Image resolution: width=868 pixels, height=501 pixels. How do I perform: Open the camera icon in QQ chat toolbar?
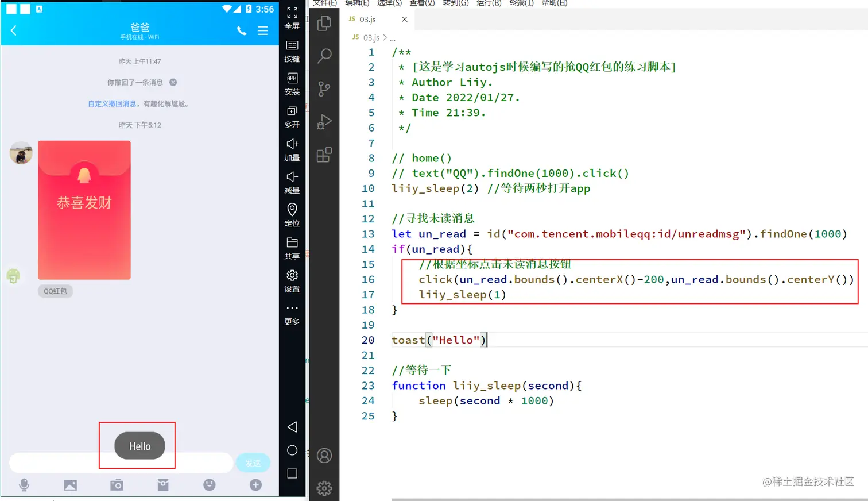click(x=117, y=485)
